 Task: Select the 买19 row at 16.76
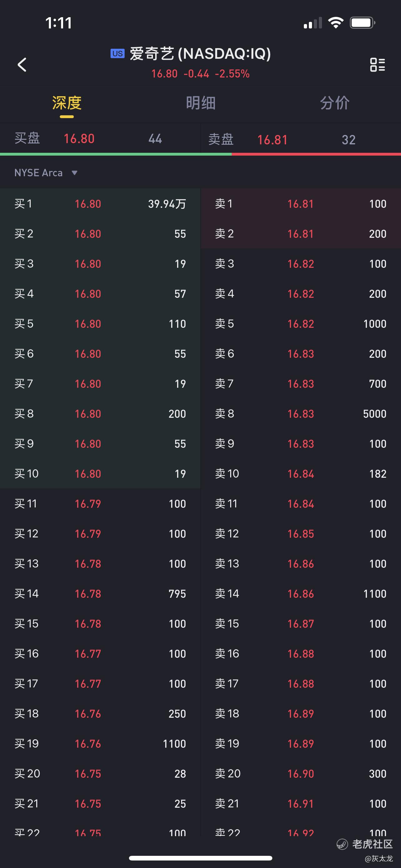pyautogui.click(x=100, y=743)
